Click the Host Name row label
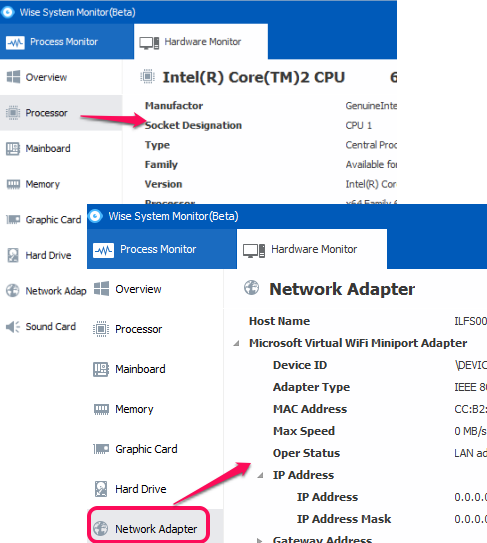The width and height of the screenshot is (487, 543). click(x=280, y=321)
